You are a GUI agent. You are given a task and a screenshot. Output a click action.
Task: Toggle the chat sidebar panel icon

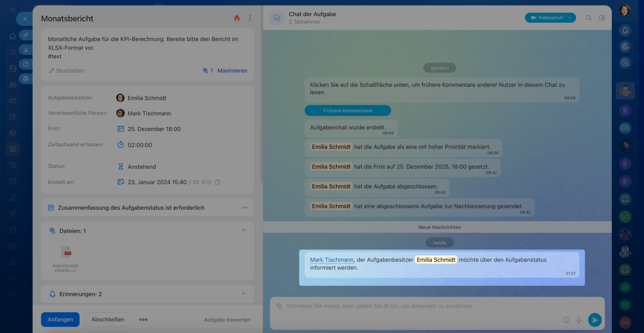coord(602,18)
